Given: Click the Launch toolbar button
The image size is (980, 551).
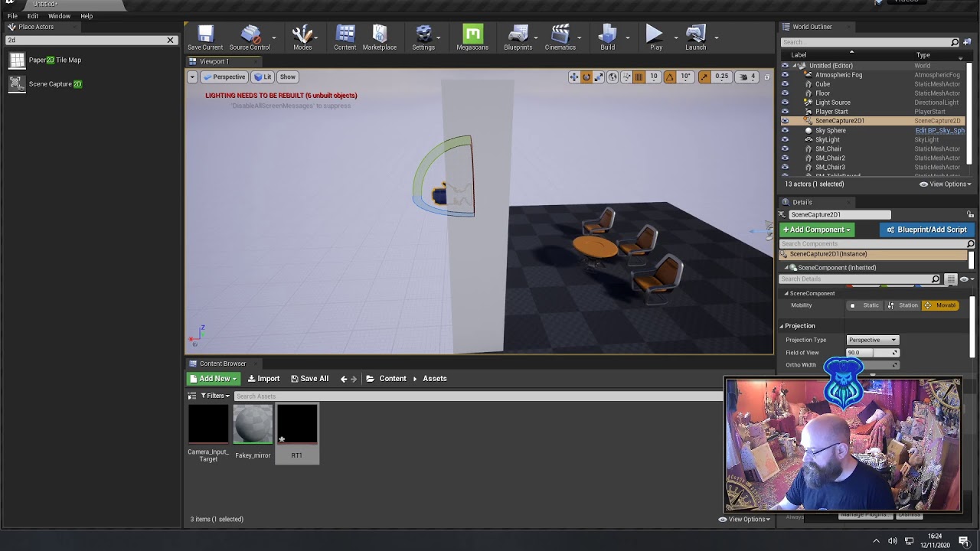Looking at the screenshot, I should coord(696,37).
